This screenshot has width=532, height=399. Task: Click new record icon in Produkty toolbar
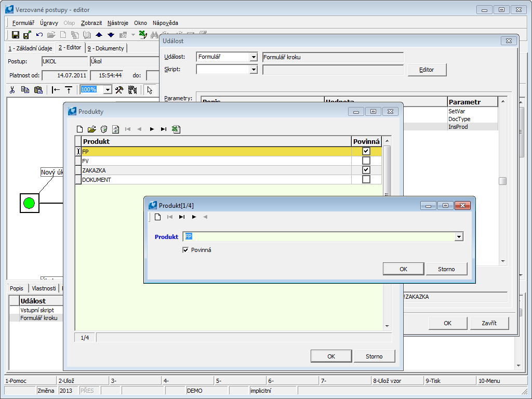coord(79,129)
